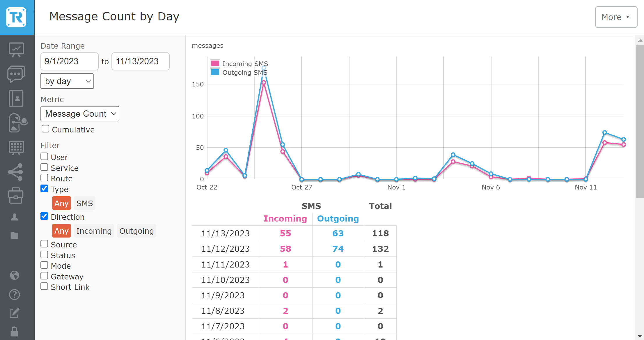The width and height of the screenshot is (644, 340).
Task: Click the globe sidebar icon
Action: pos(15,275)
